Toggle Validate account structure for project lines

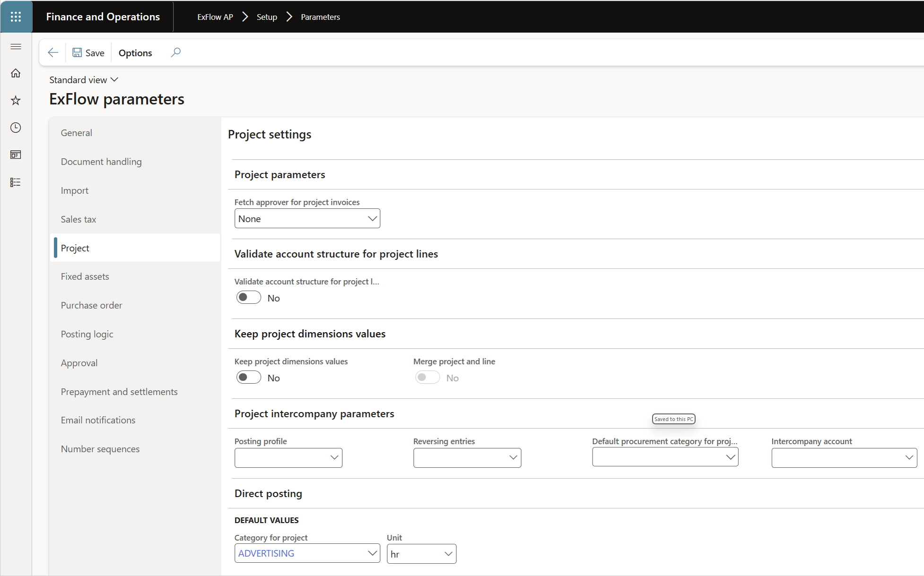(x=249, y=298)
